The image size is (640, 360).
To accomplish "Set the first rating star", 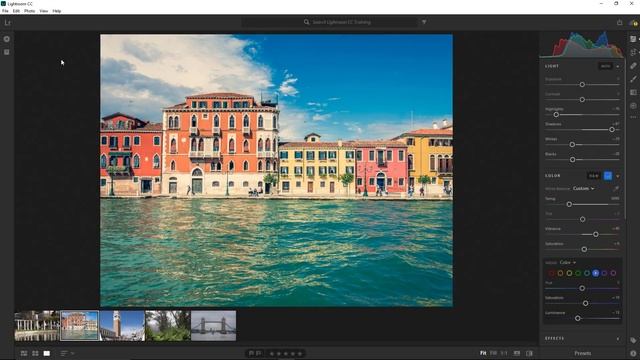I will [272, 353].
